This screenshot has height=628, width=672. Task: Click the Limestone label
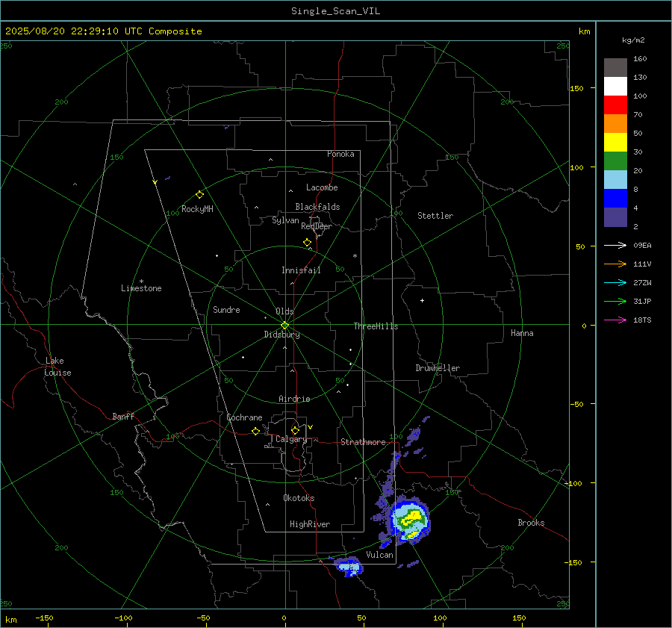[141, 288]
